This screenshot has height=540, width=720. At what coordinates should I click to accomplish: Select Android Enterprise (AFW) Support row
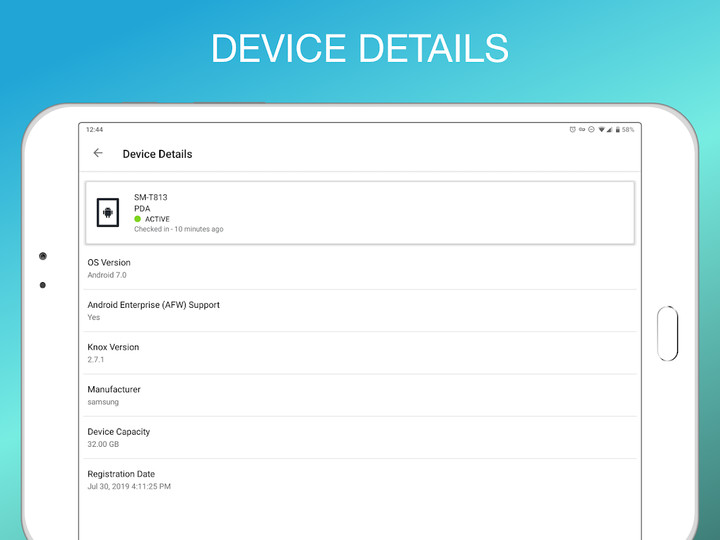pos(360,310)
